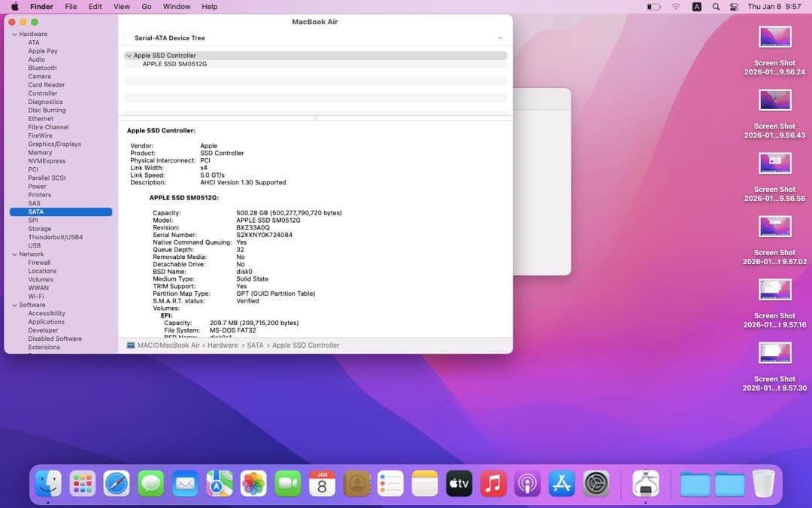Click SATA in the breadcrumb path
Viewport: 812px width, 508px height.
[256, 345]
